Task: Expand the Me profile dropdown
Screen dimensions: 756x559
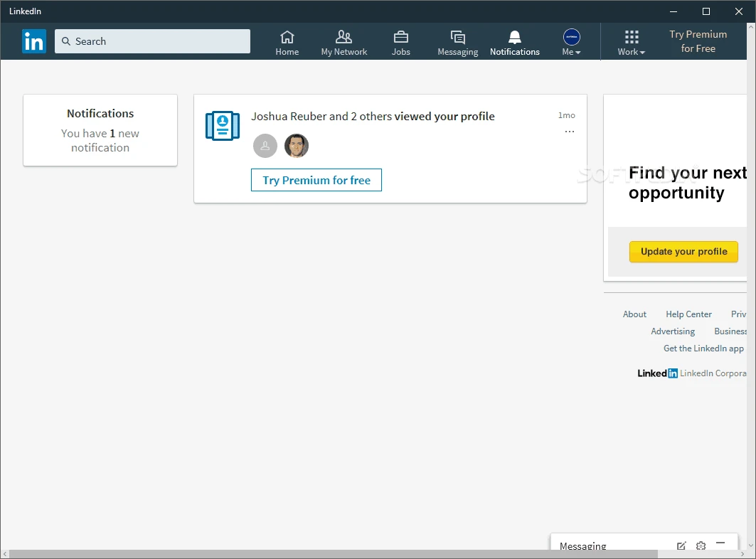Action: click(x=571, y=43)
